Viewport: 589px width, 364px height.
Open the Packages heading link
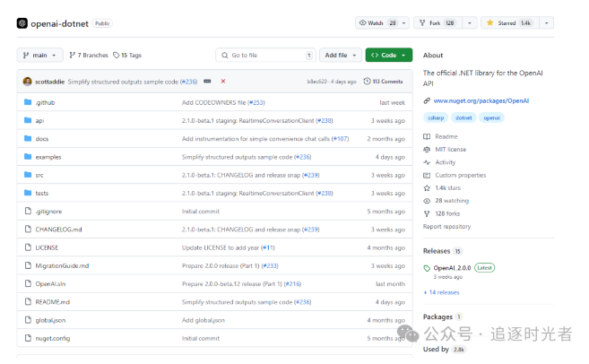tap(437, 316)
